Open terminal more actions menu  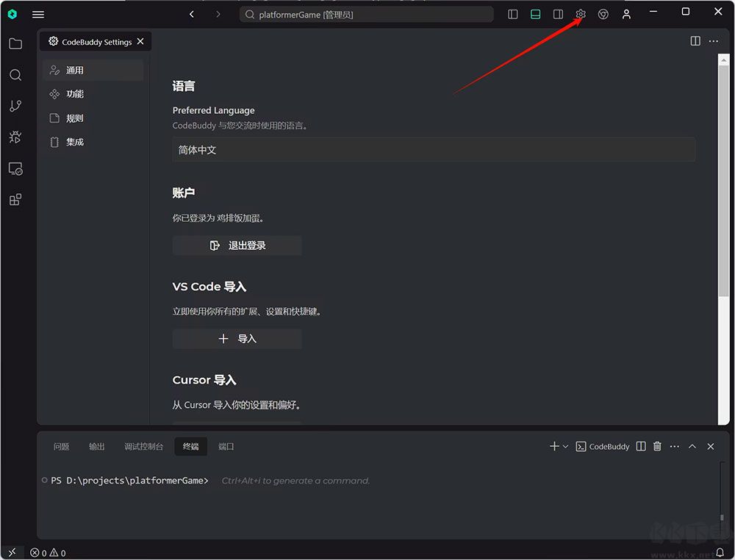coord(674,446)
